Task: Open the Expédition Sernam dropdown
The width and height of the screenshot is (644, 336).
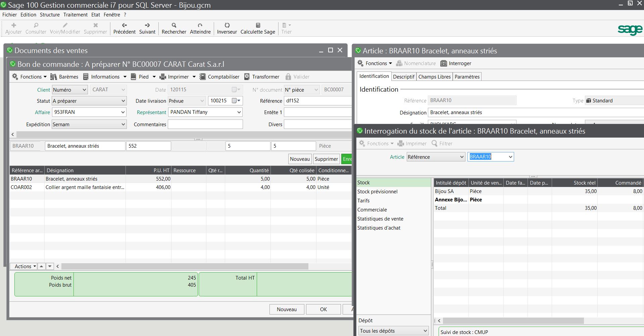Action: click(89, 124)
